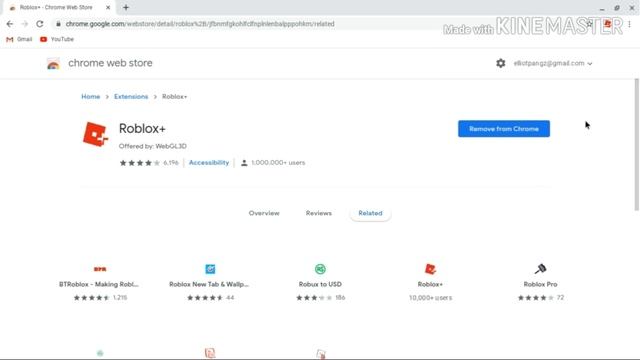Viewport: 640px width, 360px height.
Task: Open the related Roblox+ icon with 10,000+ users
Action: tap(430, 269)
